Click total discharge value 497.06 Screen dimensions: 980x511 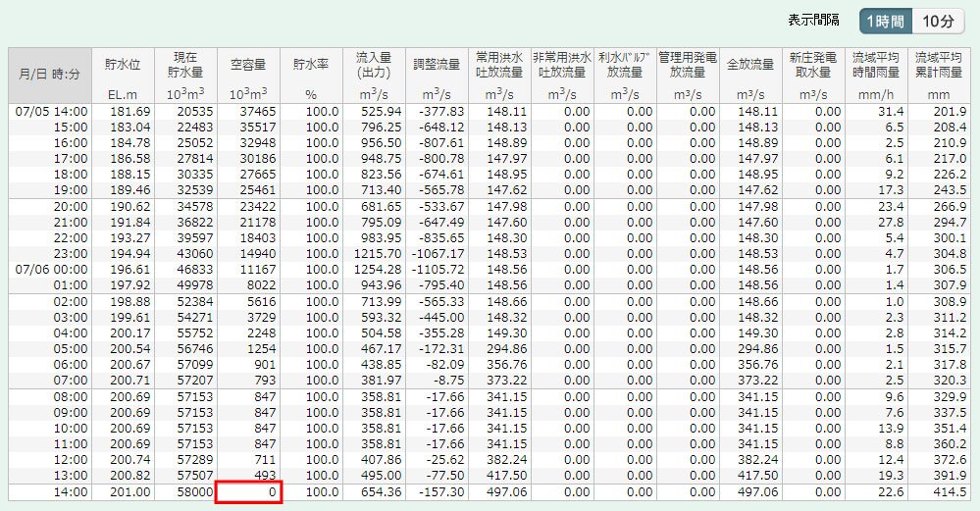757,491
